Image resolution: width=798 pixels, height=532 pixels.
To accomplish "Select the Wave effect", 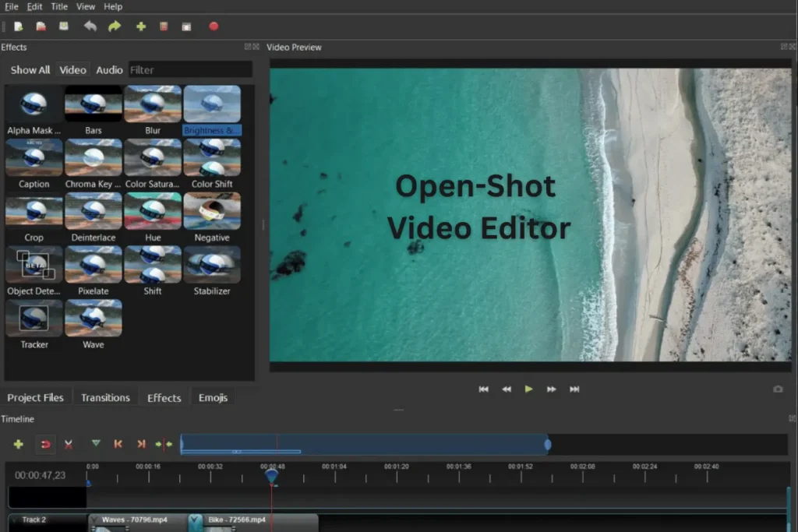I will (x=94, y=324).
